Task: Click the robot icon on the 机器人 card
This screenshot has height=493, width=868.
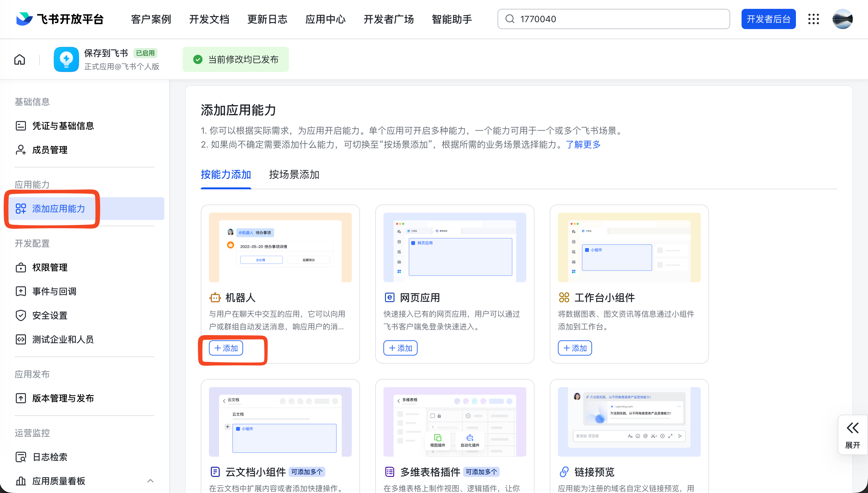Action: coord(215,297)
